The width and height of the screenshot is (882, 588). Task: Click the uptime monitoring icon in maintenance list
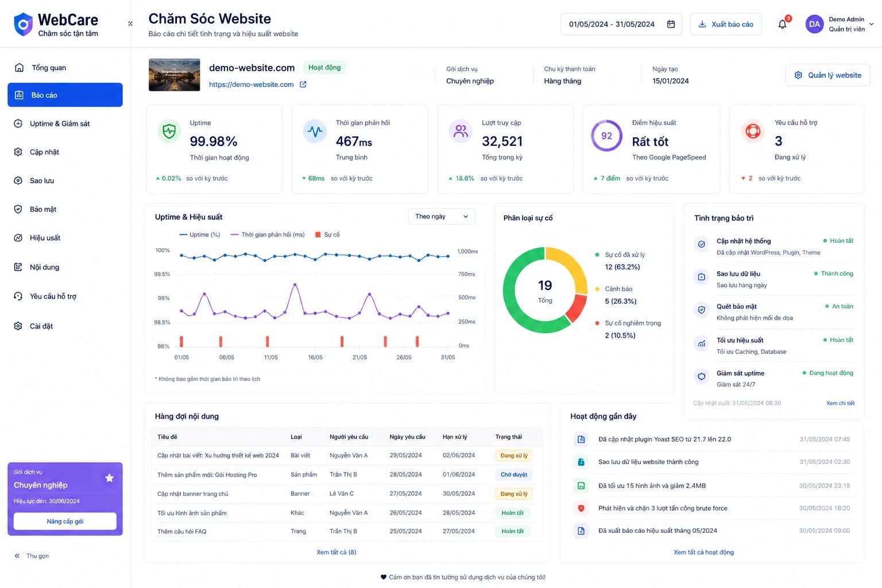(x=701, y=377)
